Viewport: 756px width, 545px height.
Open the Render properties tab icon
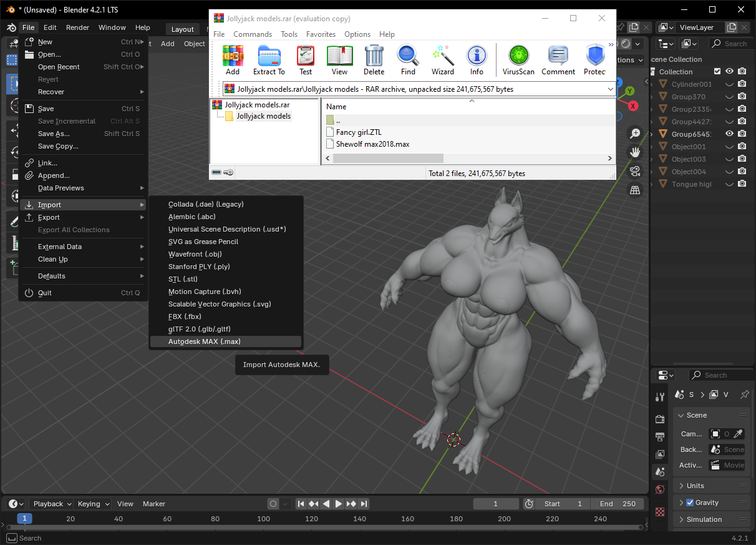pos(660,419)
